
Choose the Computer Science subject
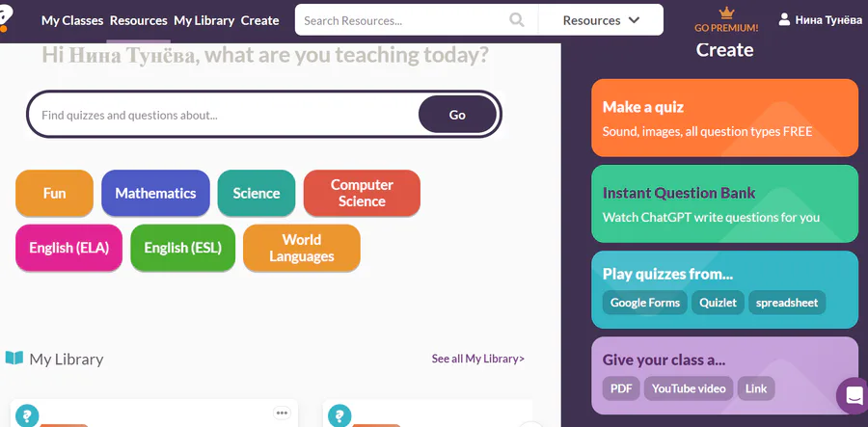362,193
